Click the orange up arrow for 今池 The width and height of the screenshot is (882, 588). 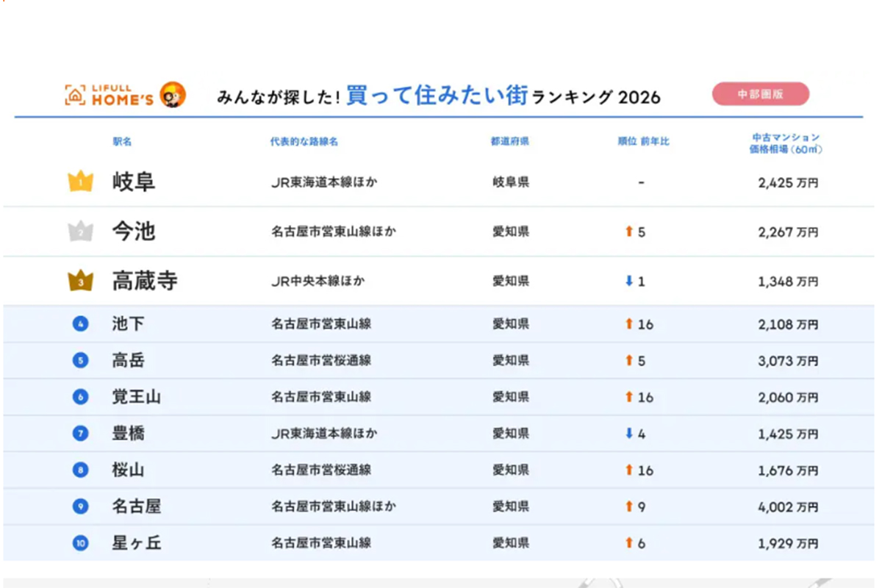[628, 232]
